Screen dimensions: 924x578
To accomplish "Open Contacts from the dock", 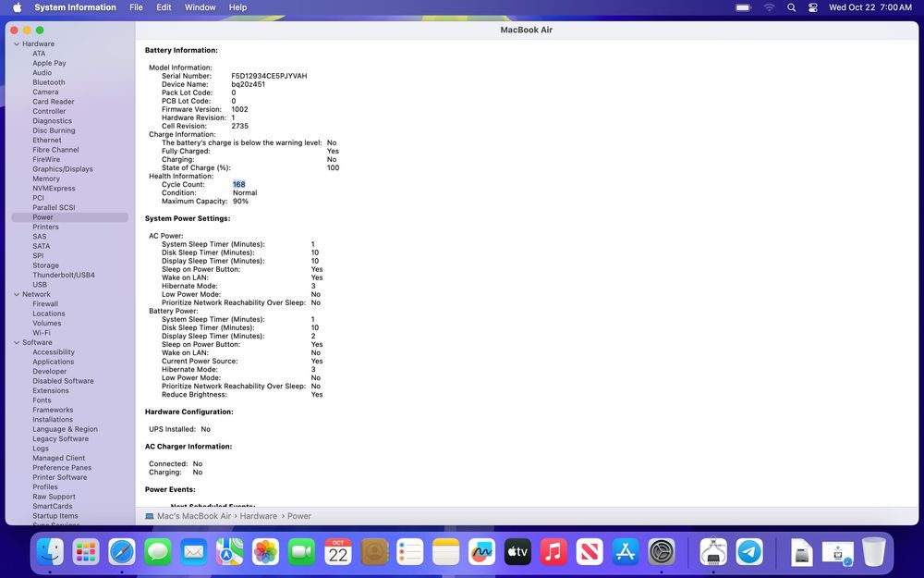I will coord(373,553).
